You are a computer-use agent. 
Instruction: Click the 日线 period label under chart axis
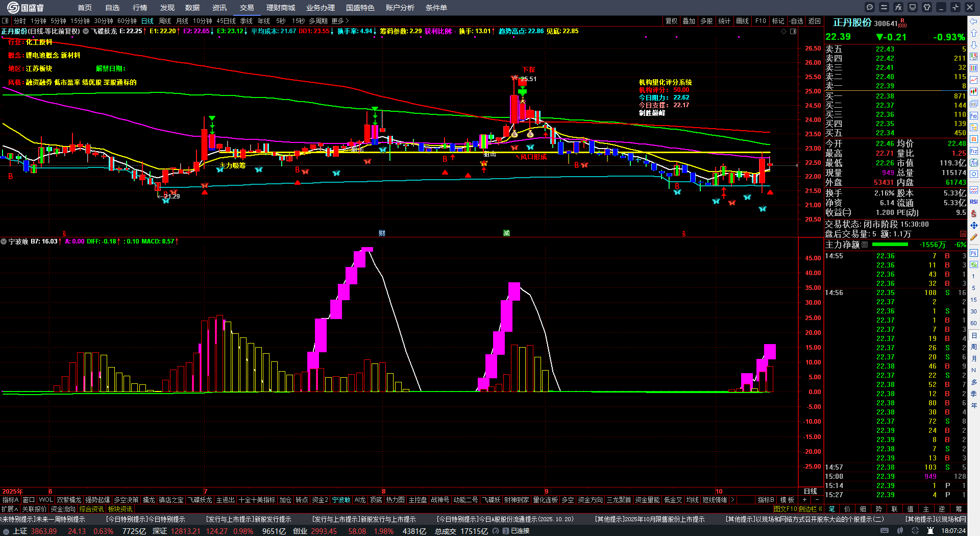point(811,491)
